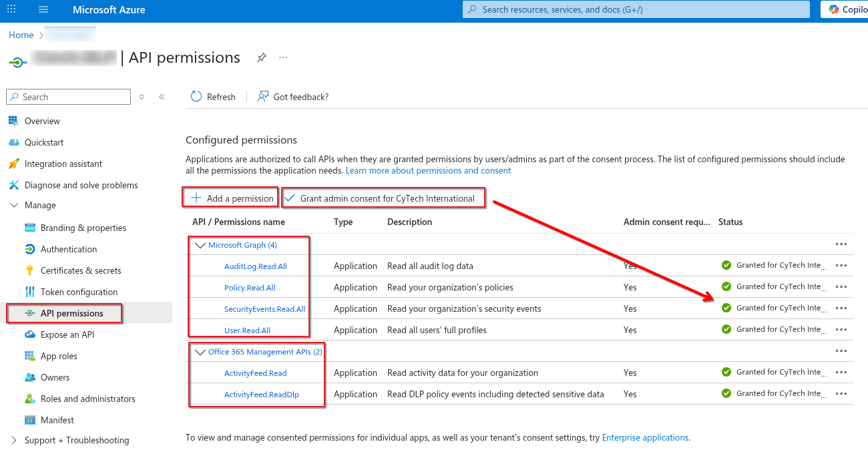This screenshot has width=868, height=450.
Task: Click the App roles icon
Action: (x=29, y=356)
